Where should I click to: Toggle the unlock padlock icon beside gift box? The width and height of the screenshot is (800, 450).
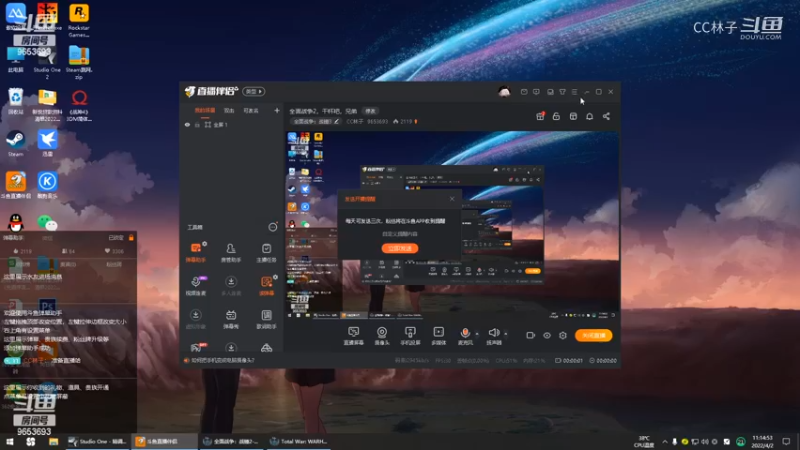(x=556, y=116)
